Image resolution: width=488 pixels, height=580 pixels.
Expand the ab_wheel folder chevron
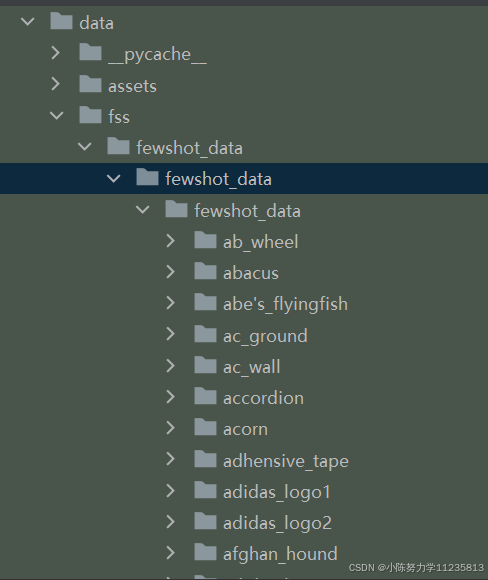171,241
